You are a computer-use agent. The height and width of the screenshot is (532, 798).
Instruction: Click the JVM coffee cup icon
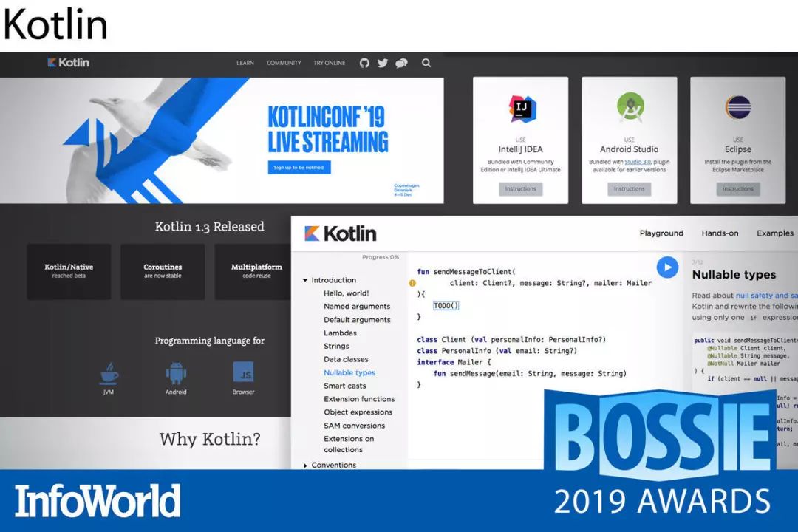(x=109, y=373)
